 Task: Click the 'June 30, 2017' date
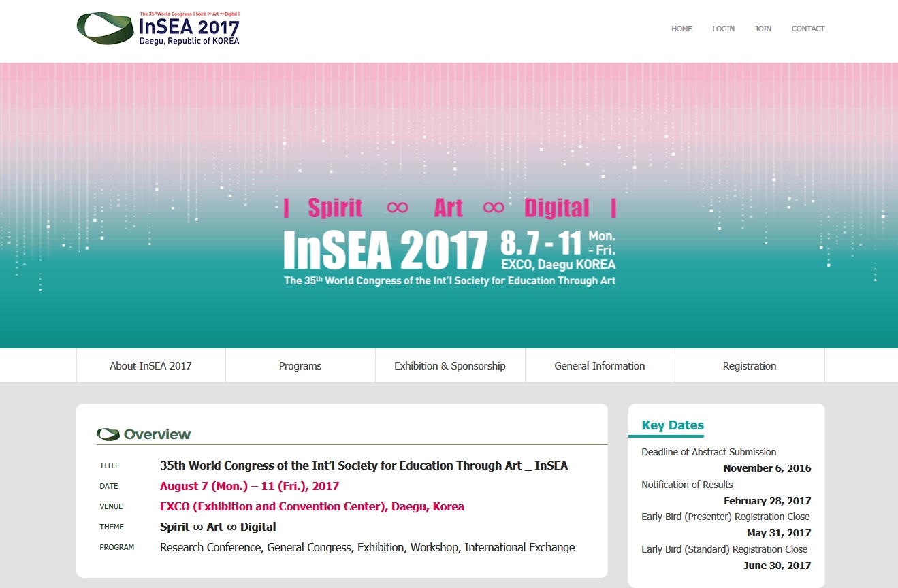777,566
